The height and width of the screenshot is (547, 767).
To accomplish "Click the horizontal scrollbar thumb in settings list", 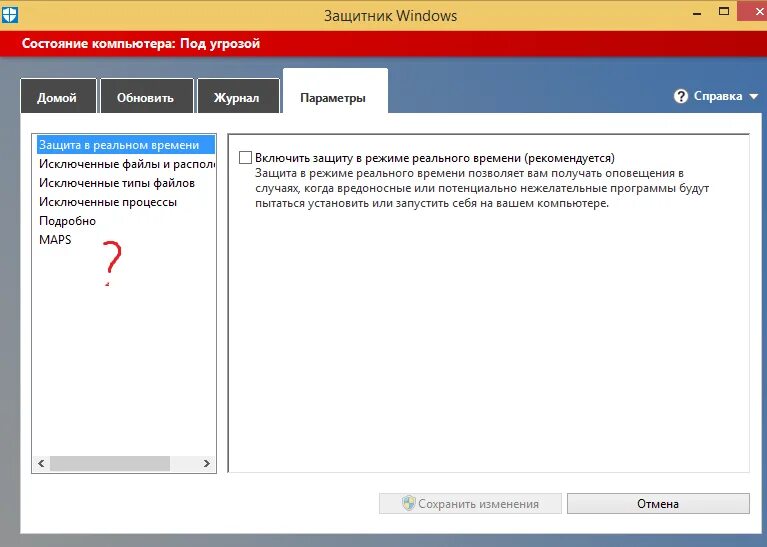I will point(110,463).
